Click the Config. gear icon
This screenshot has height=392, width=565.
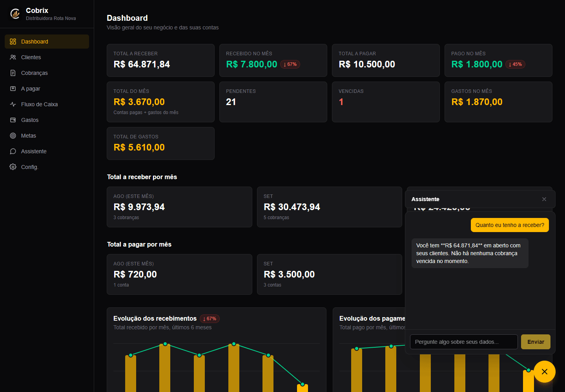tap(13, 167)
